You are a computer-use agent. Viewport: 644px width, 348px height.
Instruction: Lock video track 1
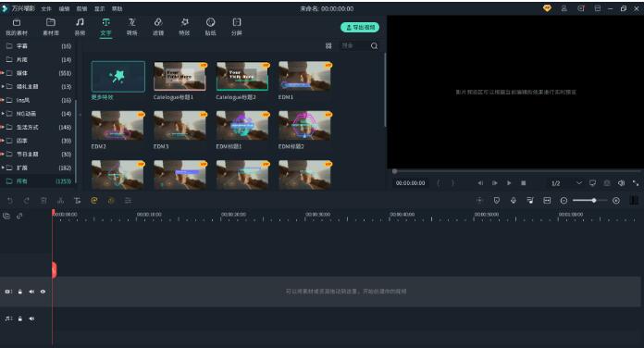coord(20,292)
